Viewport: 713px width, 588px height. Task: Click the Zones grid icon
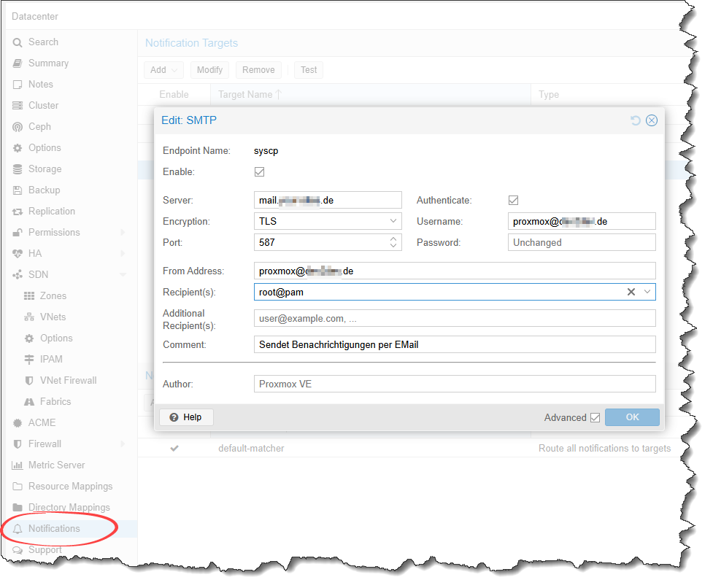29,295
